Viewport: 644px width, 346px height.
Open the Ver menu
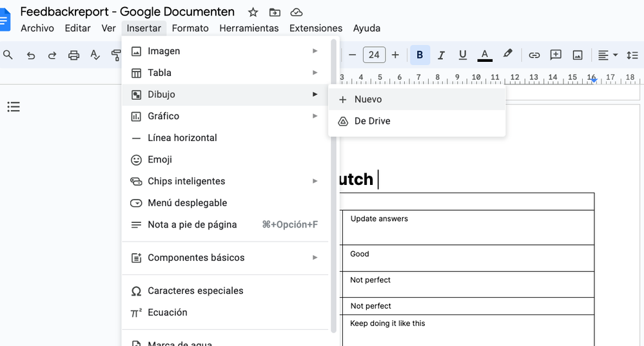tap(108, 28)
